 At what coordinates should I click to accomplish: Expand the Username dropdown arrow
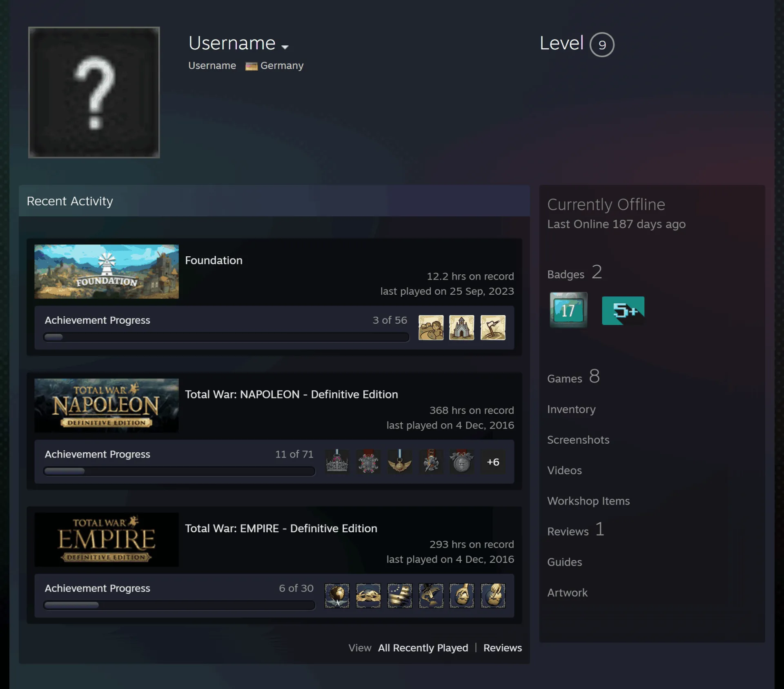click(x=285, y=47)
